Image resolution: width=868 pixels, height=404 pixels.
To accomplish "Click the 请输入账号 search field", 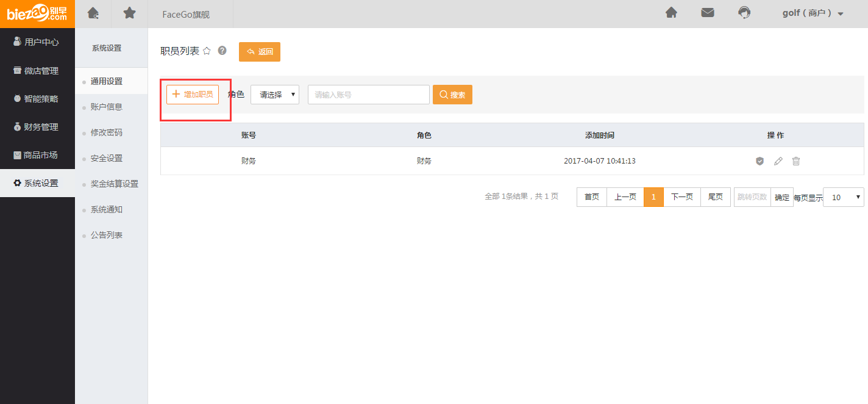I will point(368,95).
